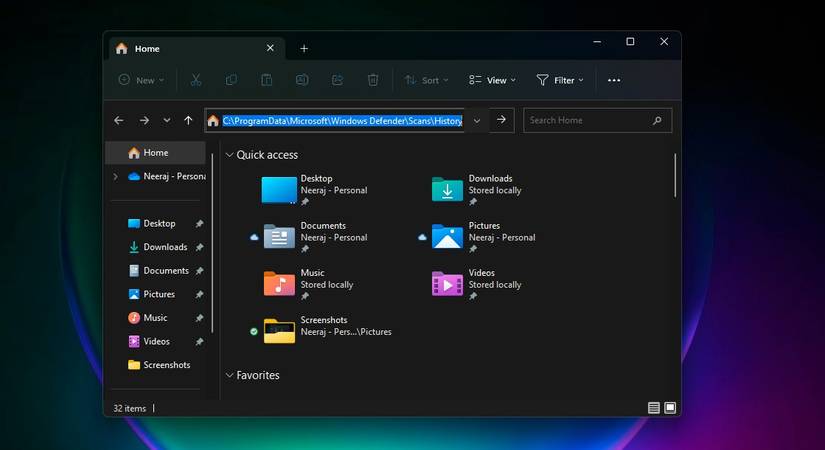Open the Sort dropdown menu

(427, 80)
